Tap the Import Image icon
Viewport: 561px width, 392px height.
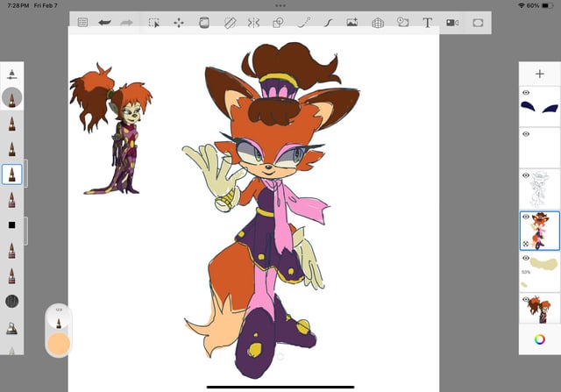(x=352, y=23)
